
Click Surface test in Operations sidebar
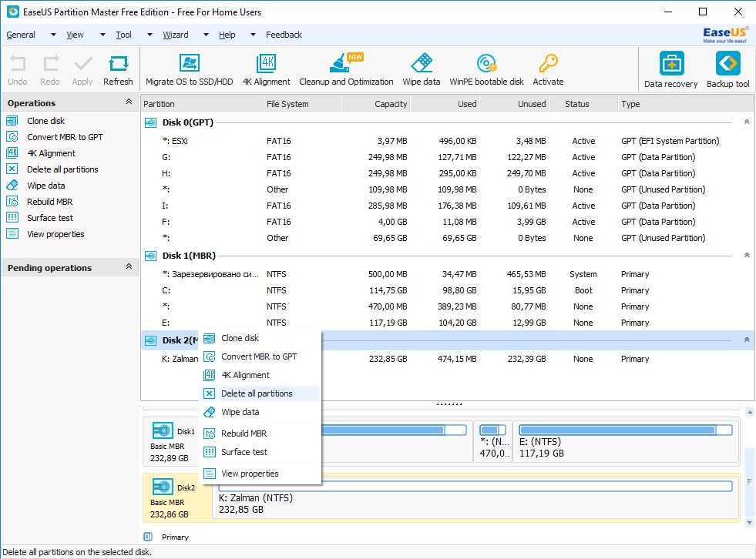click(x=50, y=218)
